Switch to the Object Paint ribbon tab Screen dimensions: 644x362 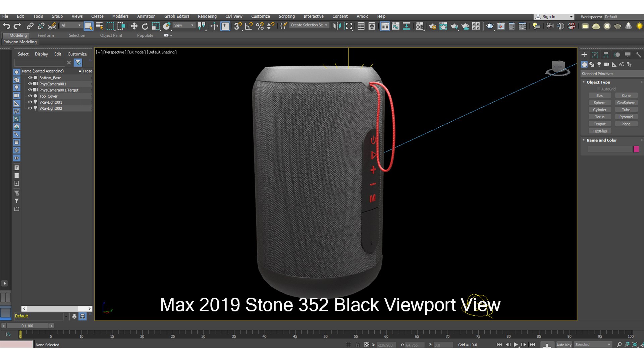coord(111,36)
